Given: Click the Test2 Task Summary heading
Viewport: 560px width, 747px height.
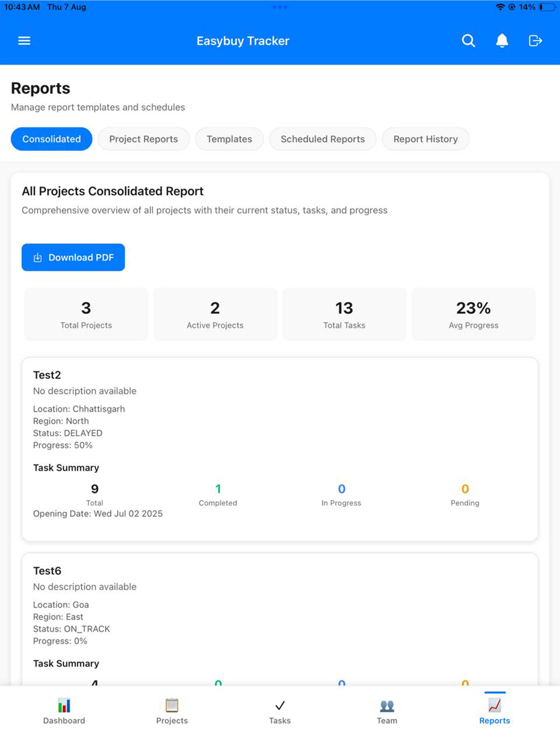Looking at the screenshot, I should point(66,468).
